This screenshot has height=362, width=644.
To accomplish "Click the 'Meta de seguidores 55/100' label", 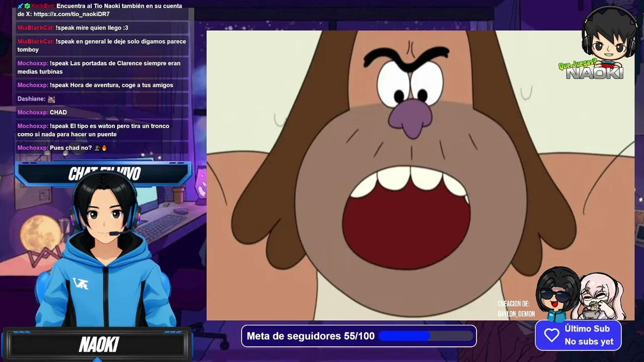I will (310, 336).
